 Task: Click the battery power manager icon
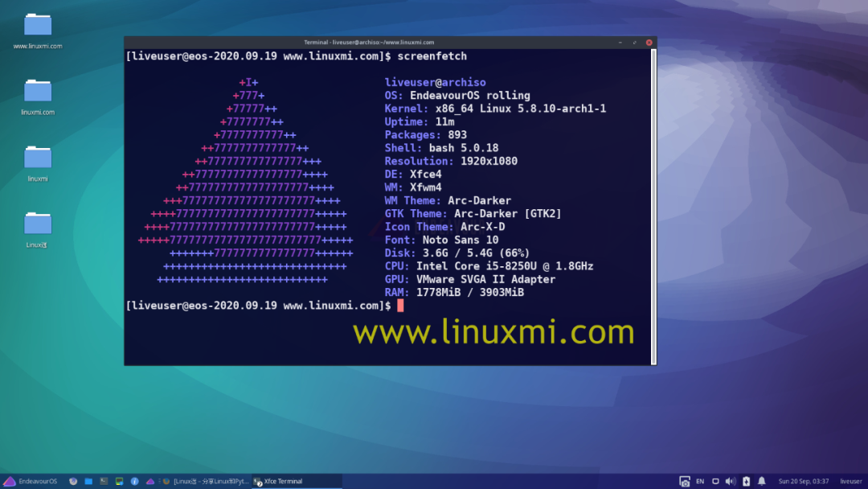pyautogui.click(x=746, y=481)
